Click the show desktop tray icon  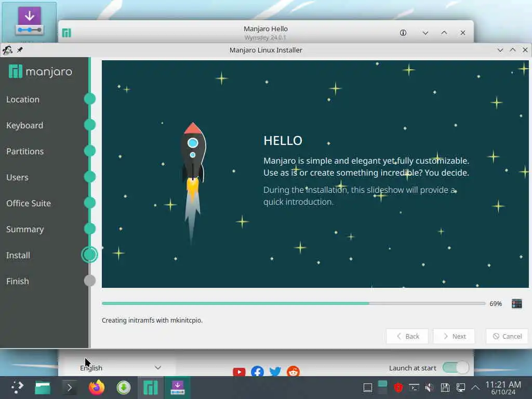368,388
